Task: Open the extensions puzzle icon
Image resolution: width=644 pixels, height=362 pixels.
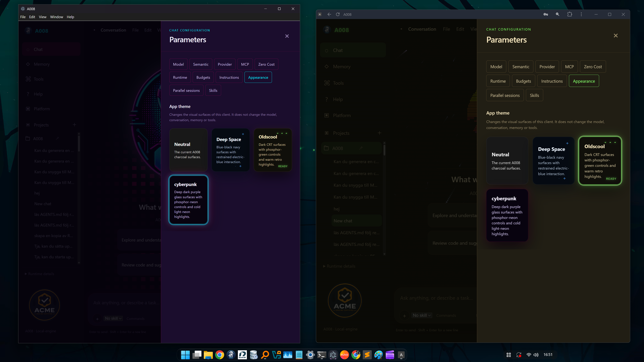Action: tap(570, 14)
